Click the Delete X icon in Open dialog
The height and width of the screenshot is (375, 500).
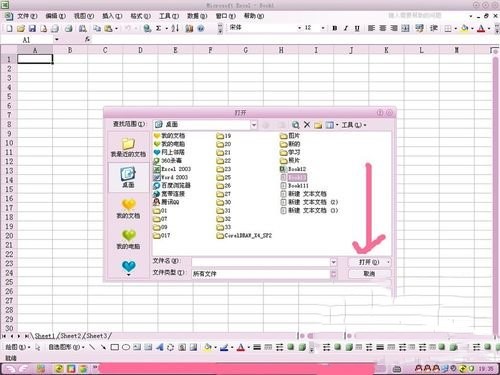(x=307, y=125)
